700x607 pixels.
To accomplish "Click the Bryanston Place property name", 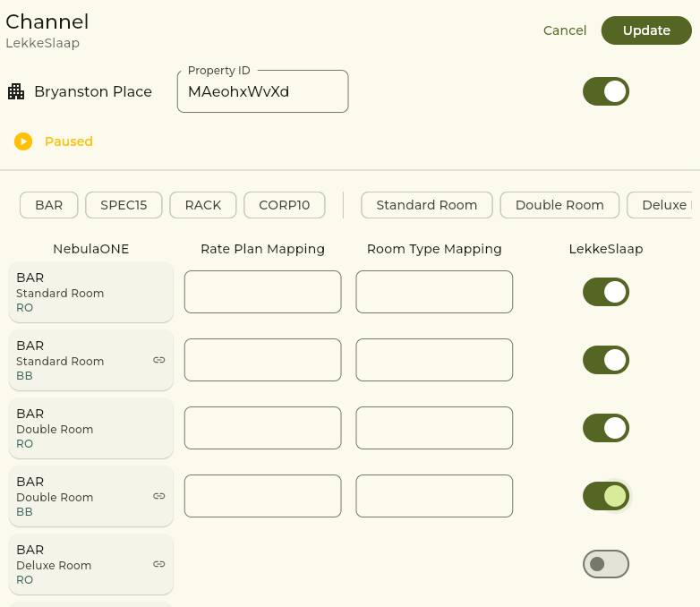I will pyautogui.click(x=93, y=91).
